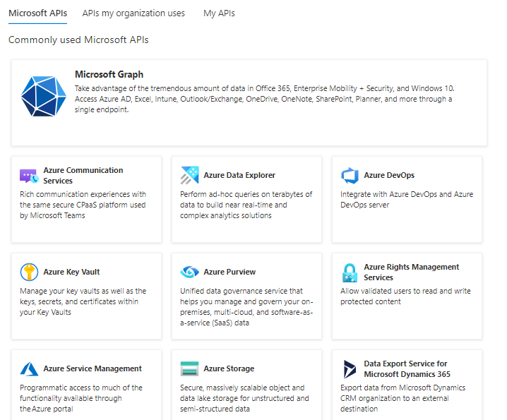Switch to the My APIs tab

(x=219, y=13)
